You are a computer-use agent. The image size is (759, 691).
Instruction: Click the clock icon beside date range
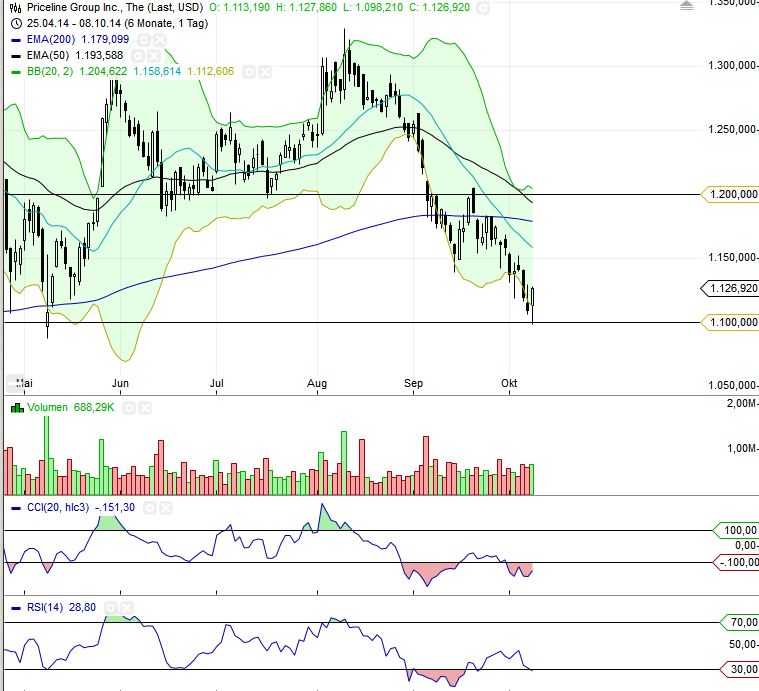pos(16,23)
